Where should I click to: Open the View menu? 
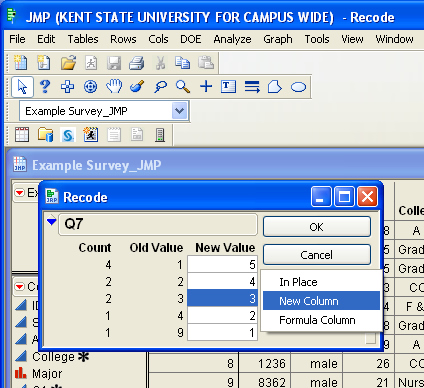point(352,39)
